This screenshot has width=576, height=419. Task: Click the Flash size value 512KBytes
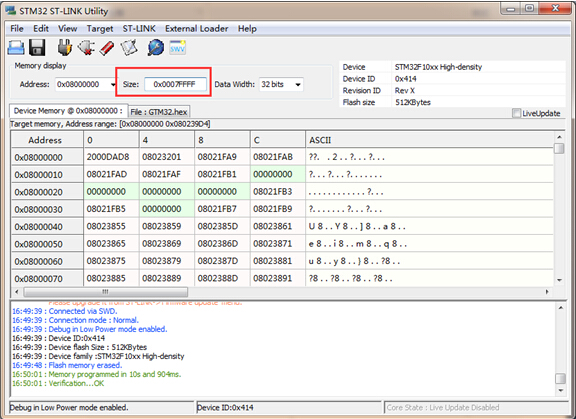click(413, 102)
